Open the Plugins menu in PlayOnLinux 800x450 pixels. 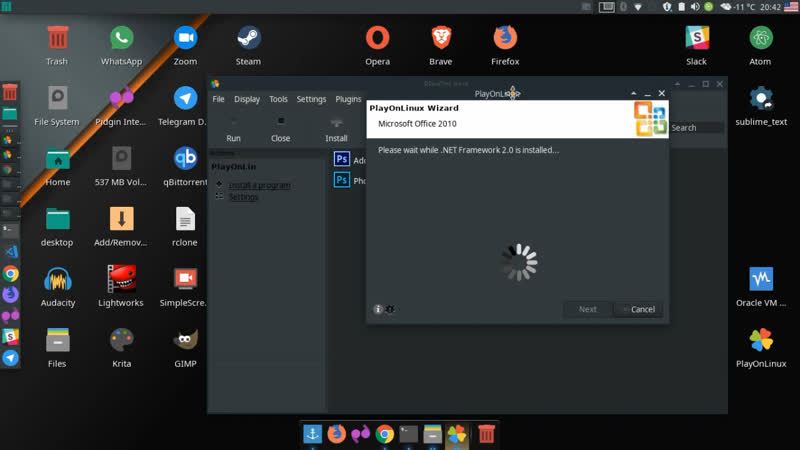(348, 99)
